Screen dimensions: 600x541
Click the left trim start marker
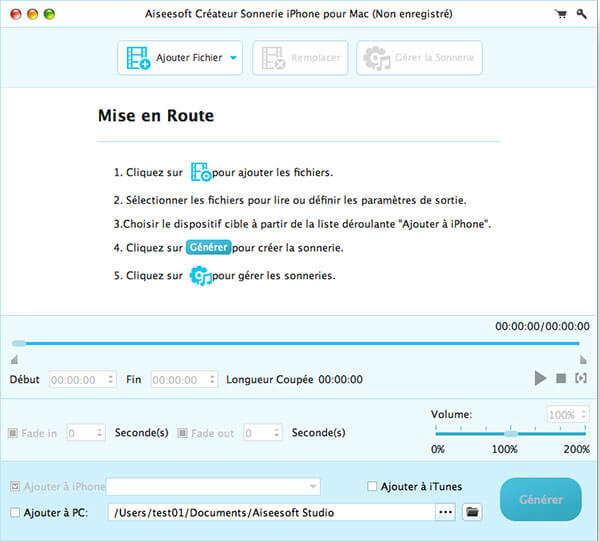[14, 359]
